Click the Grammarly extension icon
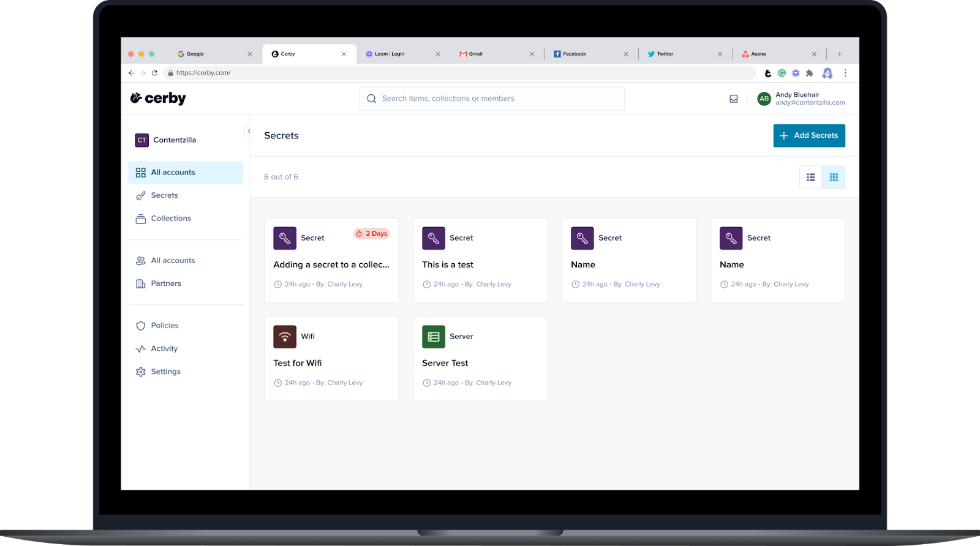This screenshot has width=980, height=546. [x=782, y=73]
